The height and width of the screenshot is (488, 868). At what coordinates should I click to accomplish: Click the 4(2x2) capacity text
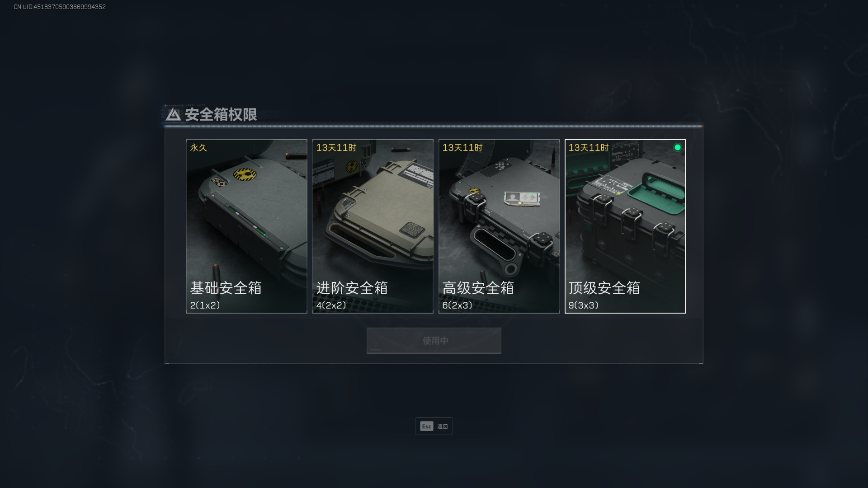tap(331, 305)
